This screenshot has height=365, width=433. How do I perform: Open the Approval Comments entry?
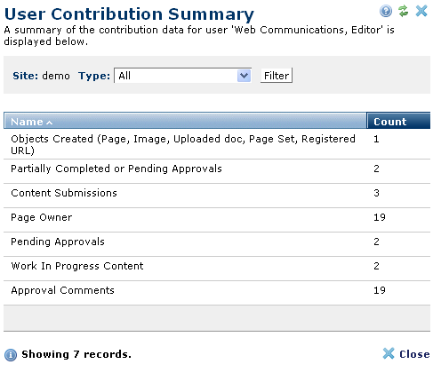click(x=217, y=293)
